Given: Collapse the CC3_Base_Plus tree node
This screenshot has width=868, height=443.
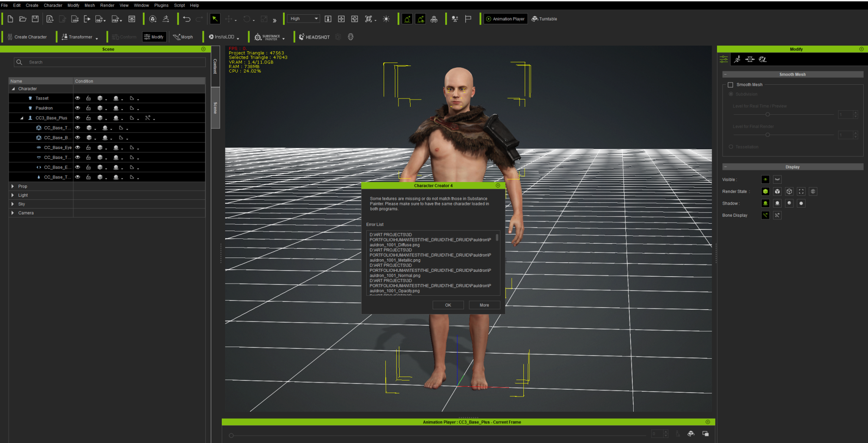Looking at the screenshot, I should click(22, 118).
